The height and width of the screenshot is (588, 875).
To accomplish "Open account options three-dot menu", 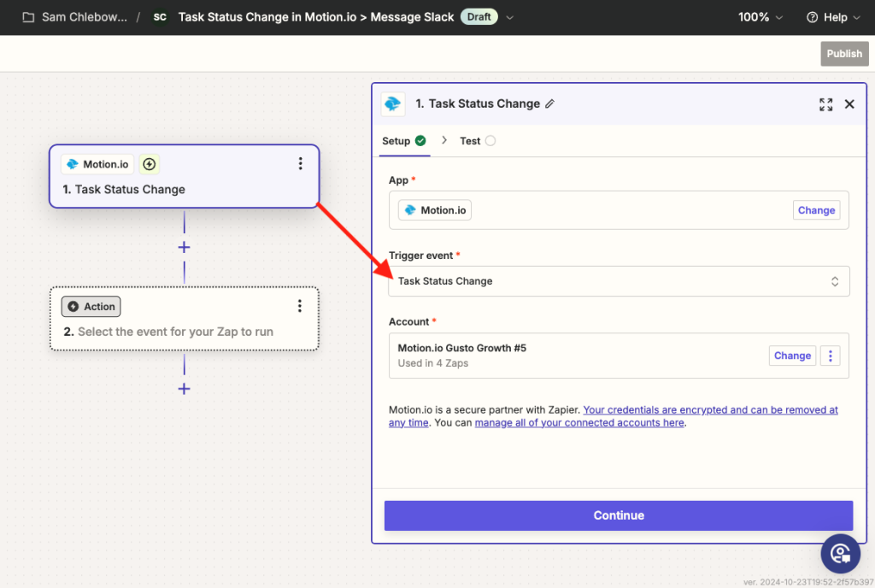I will (x=830, y=356).
